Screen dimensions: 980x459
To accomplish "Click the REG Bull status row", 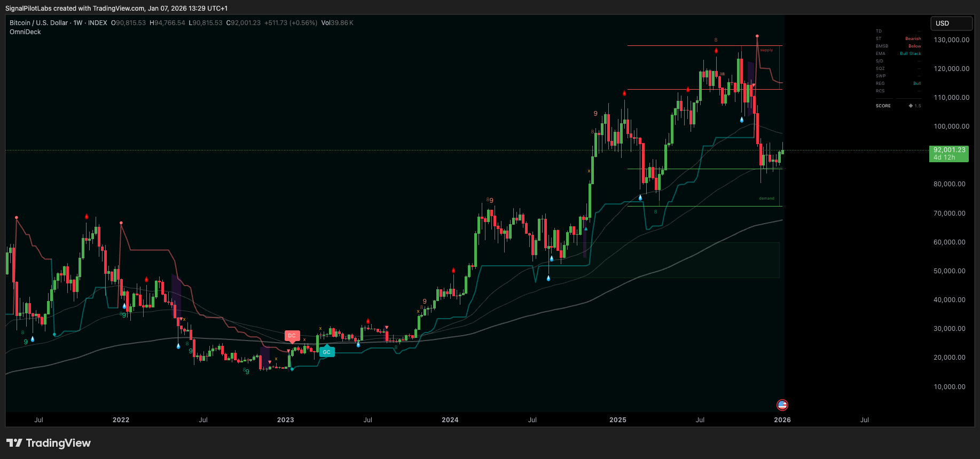I will [898, 83].
